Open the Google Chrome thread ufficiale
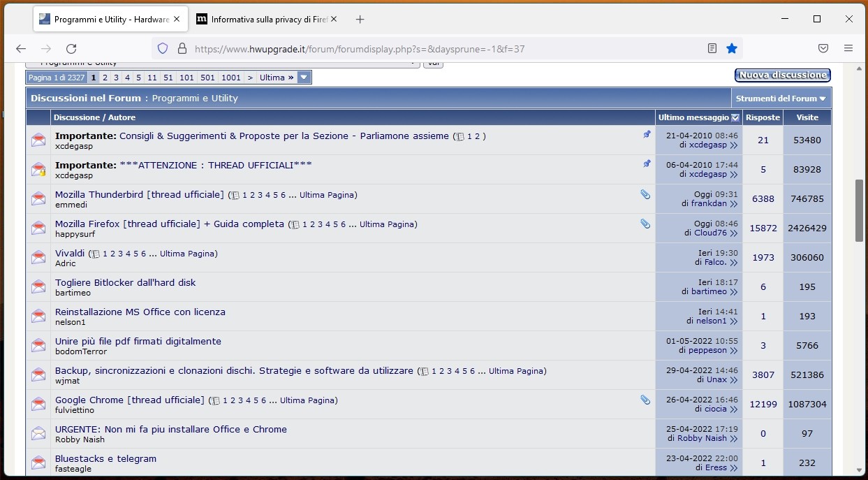The width and height of the screenshot is (868, 480). tap(130, 400)
